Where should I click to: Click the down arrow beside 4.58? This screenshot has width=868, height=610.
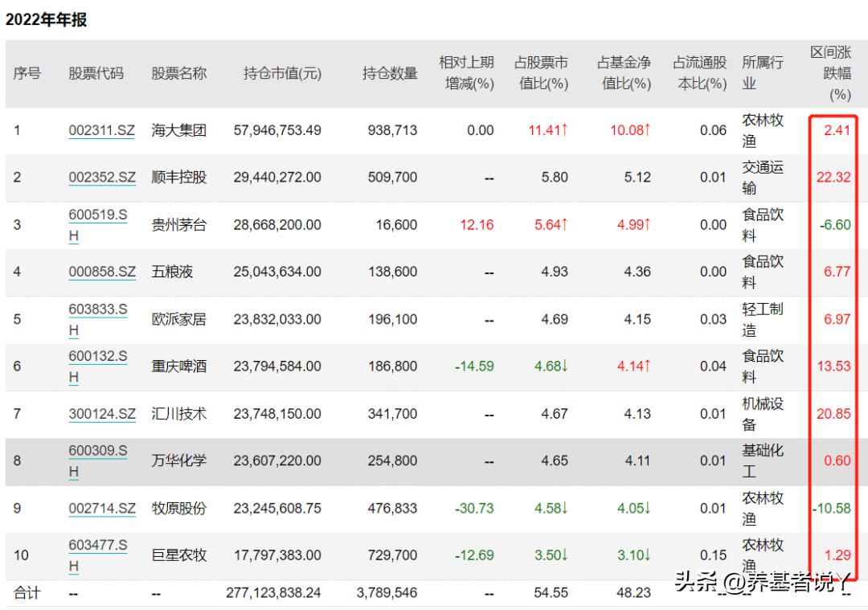point(564,508)
